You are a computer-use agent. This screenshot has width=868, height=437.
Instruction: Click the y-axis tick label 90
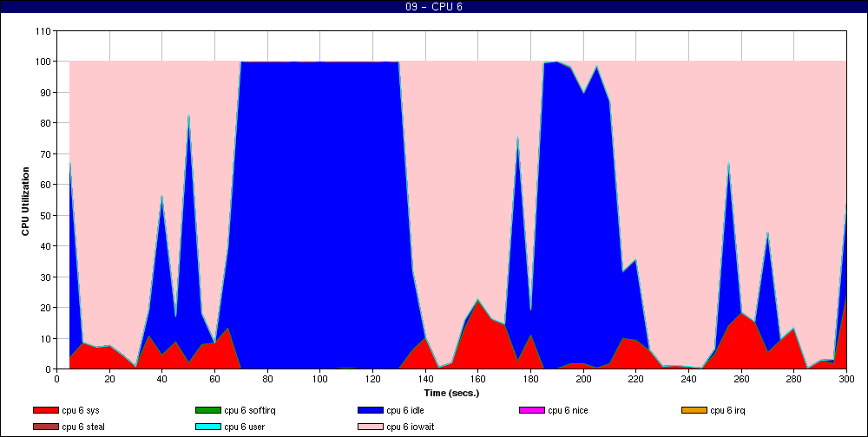(x=46, y=93)
